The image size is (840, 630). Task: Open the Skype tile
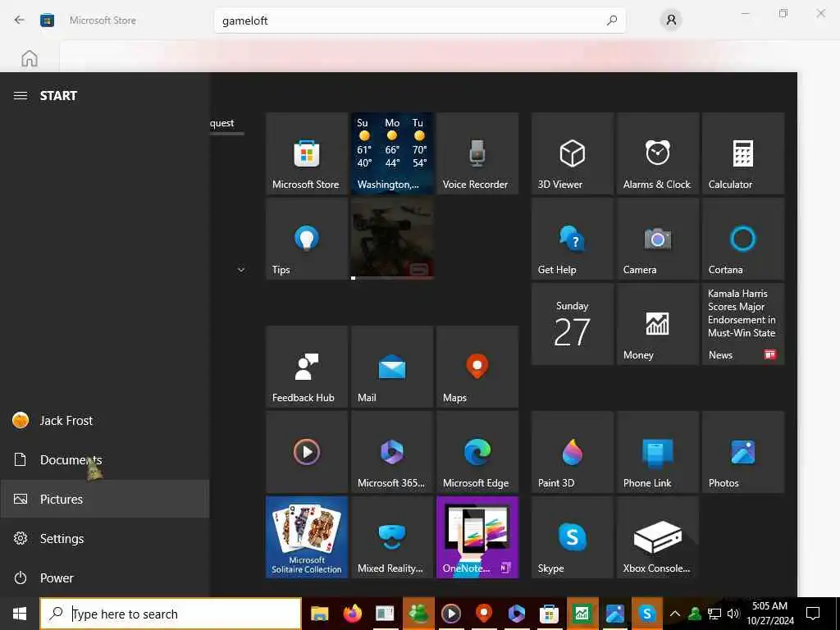572,537
